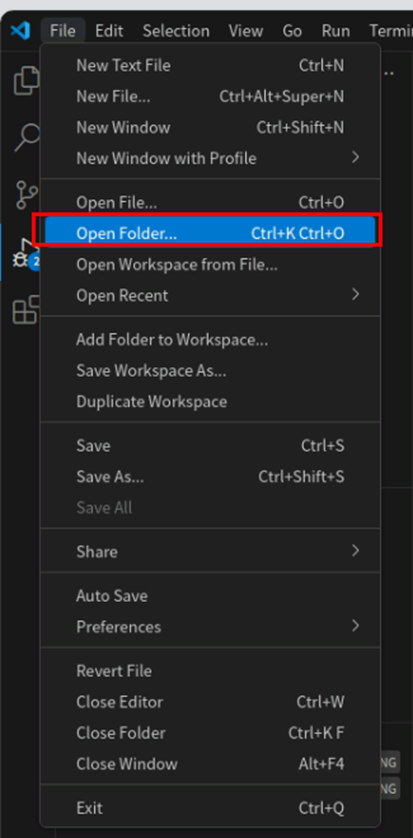The height and width of the screenshot is (838, 413).
Task: Open the Edit menu
Action: [109, 30]
